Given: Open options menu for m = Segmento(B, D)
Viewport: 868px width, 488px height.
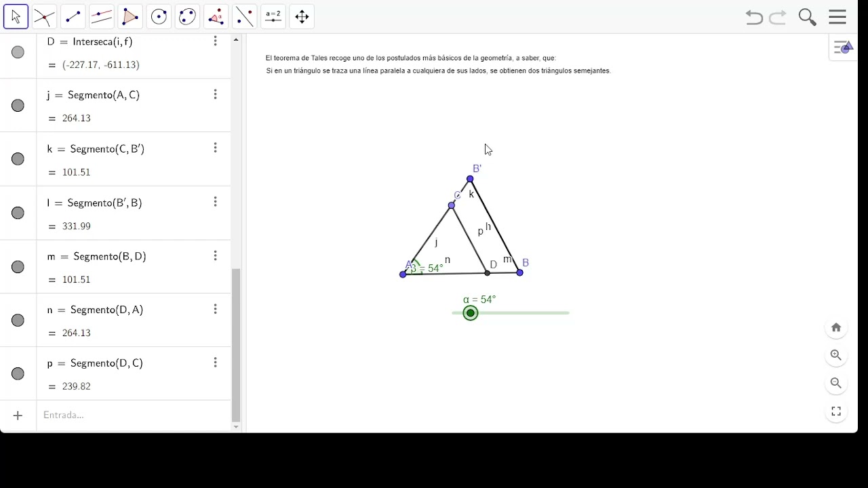Looking at the screenshot, I should point(216,256).
